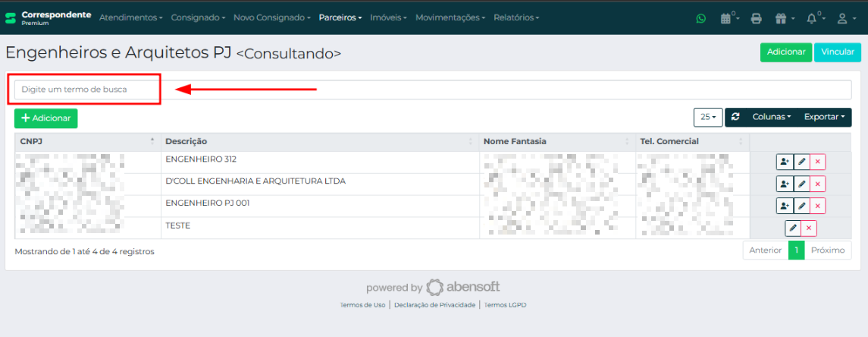Add user to ENGENHEIRO PJ 001 row
The height and width of the screenshot is (337, 868).
coord(784,206)
